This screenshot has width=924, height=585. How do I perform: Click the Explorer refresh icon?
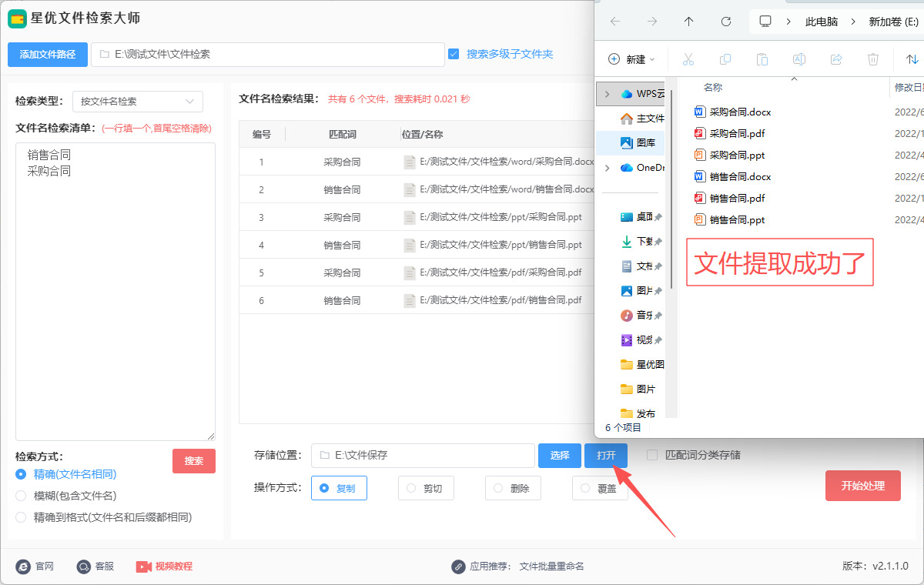(x=725, y=22)
